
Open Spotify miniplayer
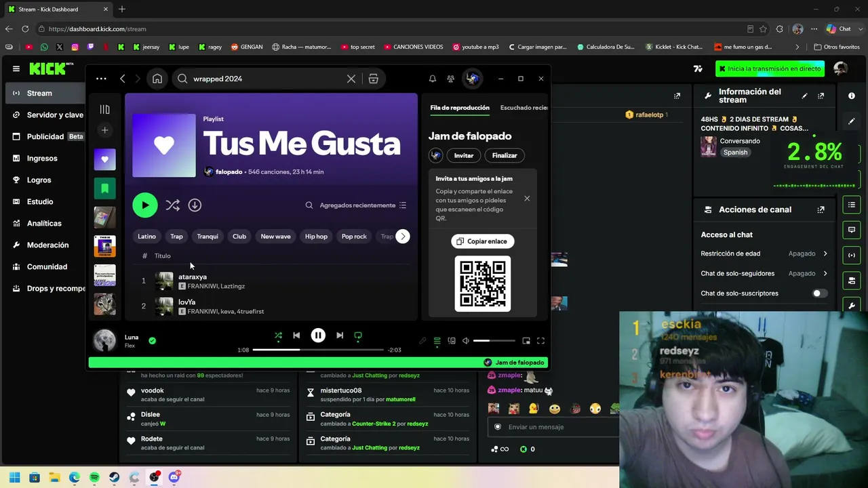[x=526, y=341]
